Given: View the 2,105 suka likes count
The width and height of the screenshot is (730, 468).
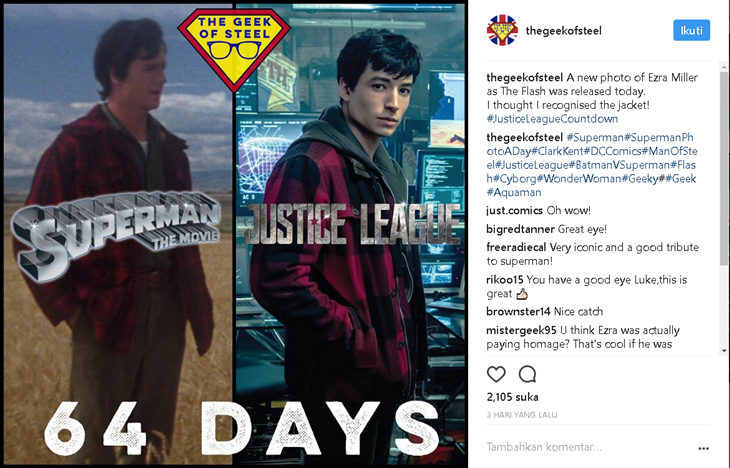Looking at the screenshot, I should pyautogui.click(x=513, y=397).
